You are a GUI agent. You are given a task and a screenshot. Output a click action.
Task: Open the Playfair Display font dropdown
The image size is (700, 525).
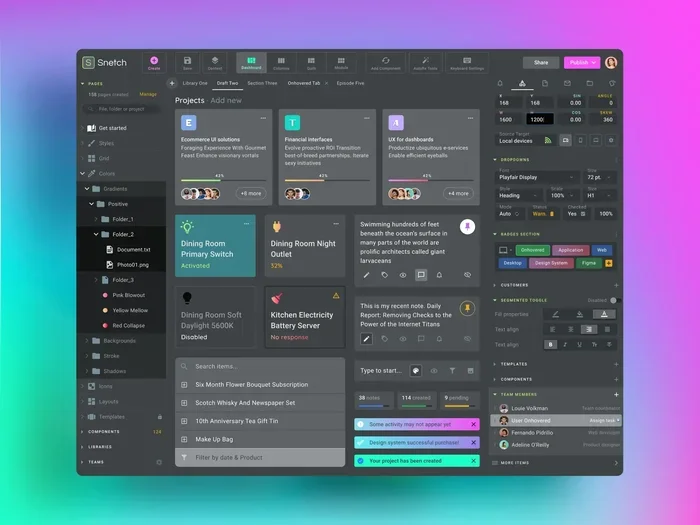[537, 177]
